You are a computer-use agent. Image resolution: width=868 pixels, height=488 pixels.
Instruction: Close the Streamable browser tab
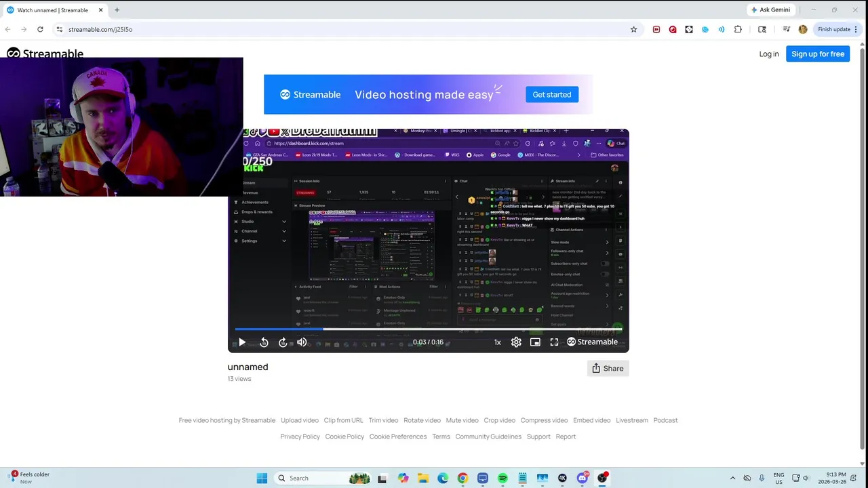[100, 10]
